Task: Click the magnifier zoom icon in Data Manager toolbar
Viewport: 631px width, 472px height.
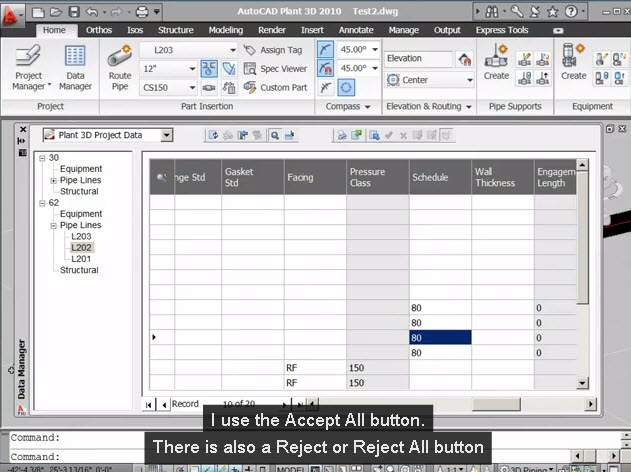Action: 275,135
